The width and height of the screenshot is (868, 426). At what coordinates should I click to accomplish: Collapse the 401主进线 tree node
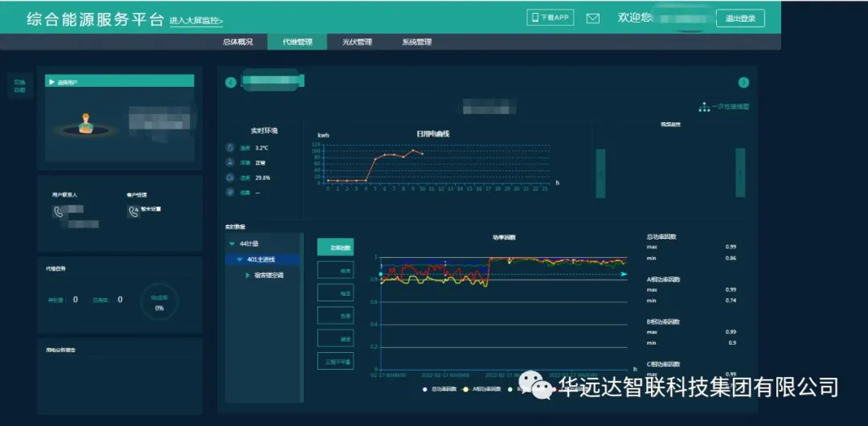[240, 260]
